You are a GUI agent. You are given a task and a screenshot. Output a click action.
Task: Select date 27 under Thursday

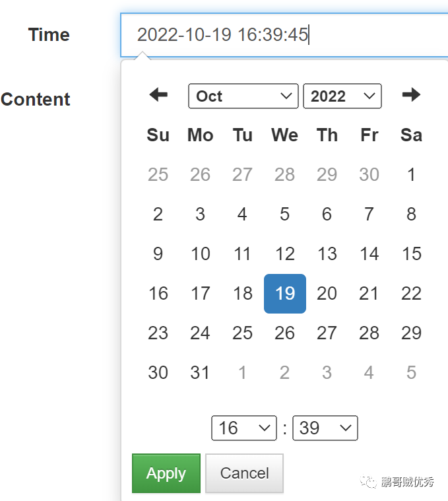pyautogui.click(x=327, y=333)
